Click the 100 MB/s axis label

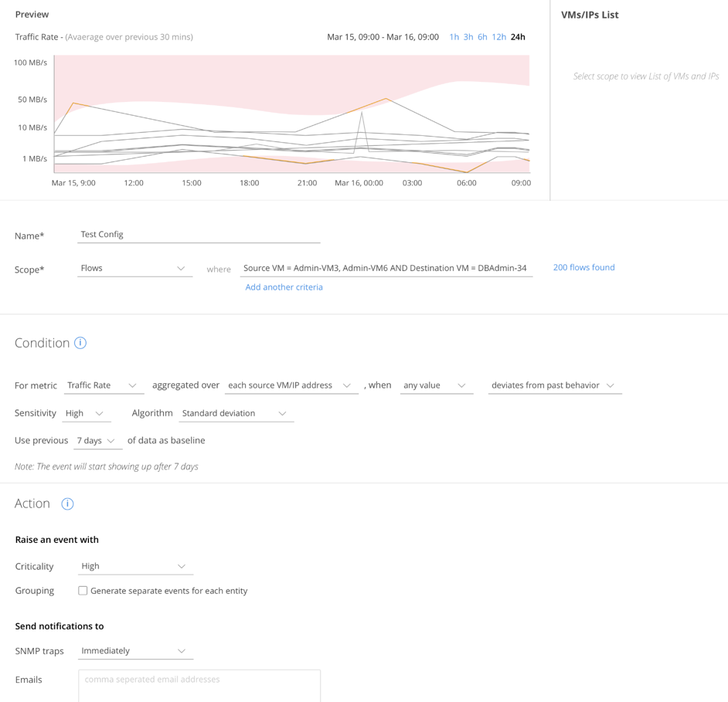(30, 63)
